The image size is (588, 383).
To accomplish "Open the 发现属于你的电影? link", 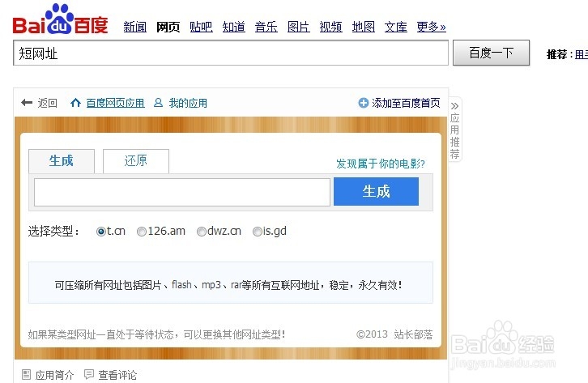I will point(381,164).
